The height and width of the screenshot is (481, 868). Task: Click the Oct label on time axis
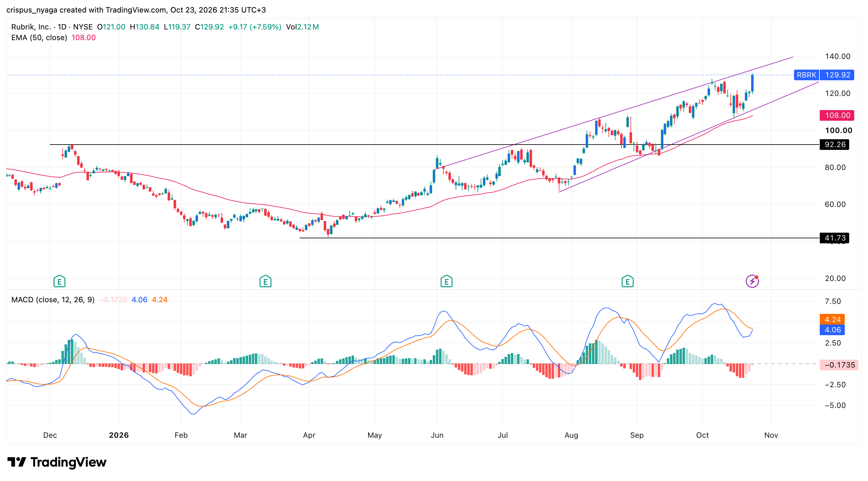point(702,435)
